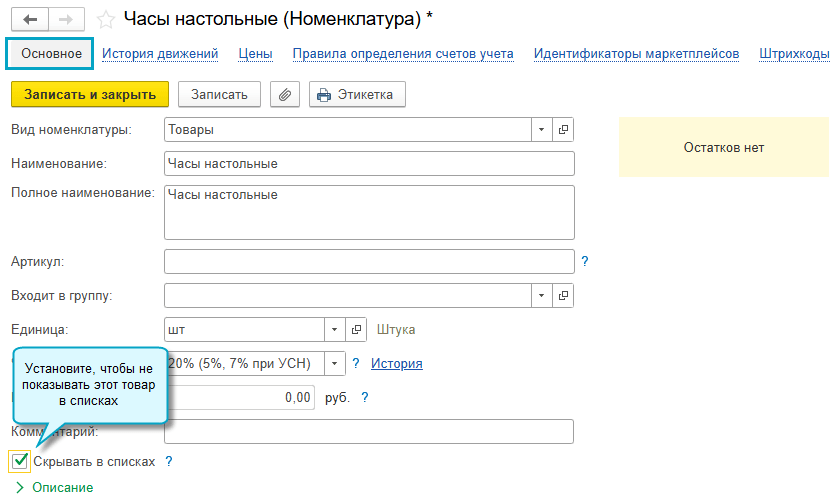Click the forward navigation arrow
Viewport: 840px width, 502px height.
66,19
